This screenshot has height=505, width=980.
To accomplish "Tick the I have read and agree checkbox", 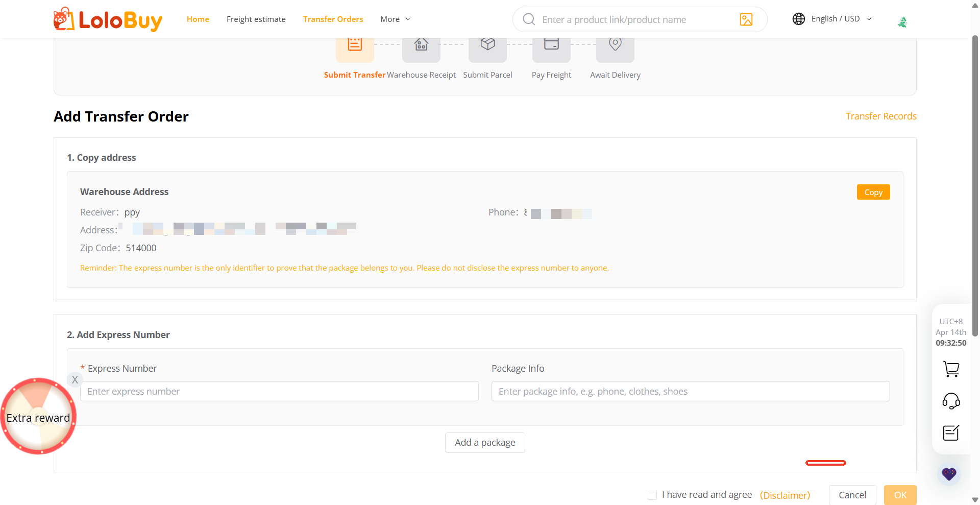I will pyautogui.click(x=652, y=495).
